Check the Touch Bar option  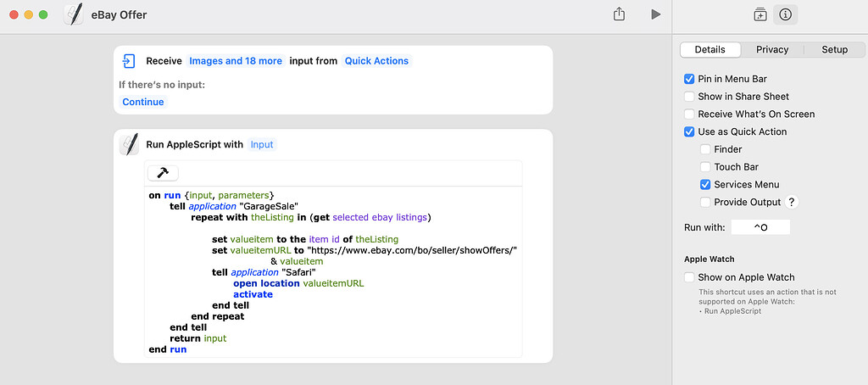705,167
